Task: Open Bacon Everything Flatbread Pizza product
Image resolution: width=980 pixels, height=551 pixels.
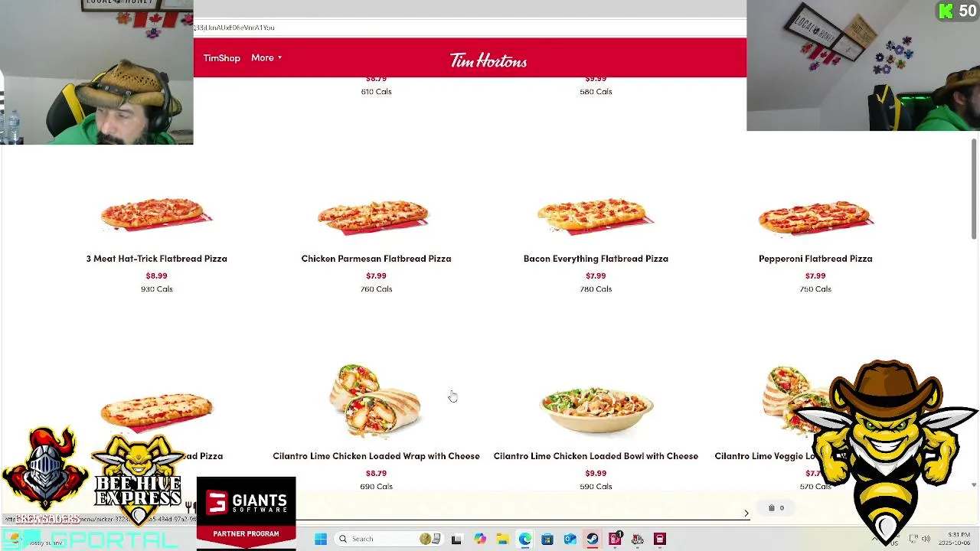Action: pyautogui.click(x=596, y=259)
